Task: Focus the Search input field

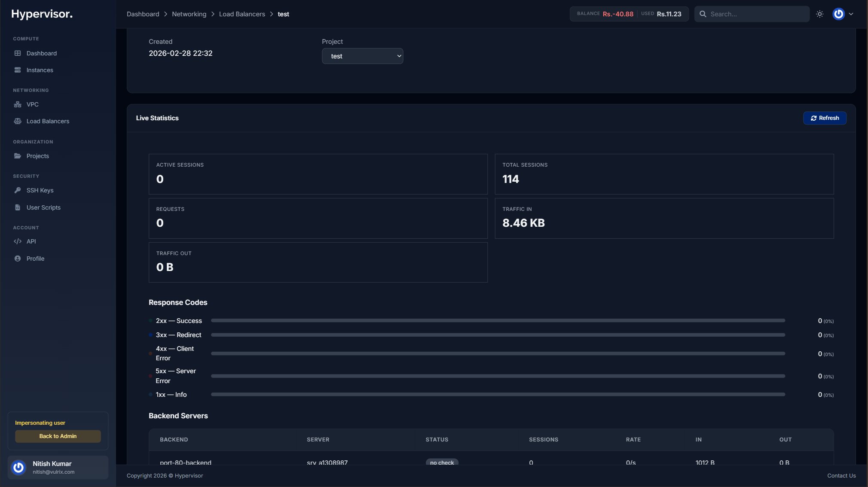Action: click(756, 14)
